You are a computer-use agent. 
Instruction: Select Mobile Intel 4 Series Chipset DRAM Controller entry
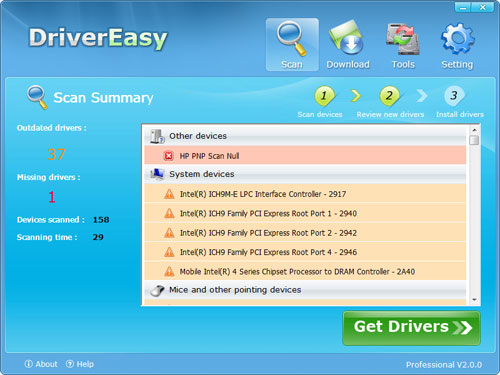pos(305,271)
